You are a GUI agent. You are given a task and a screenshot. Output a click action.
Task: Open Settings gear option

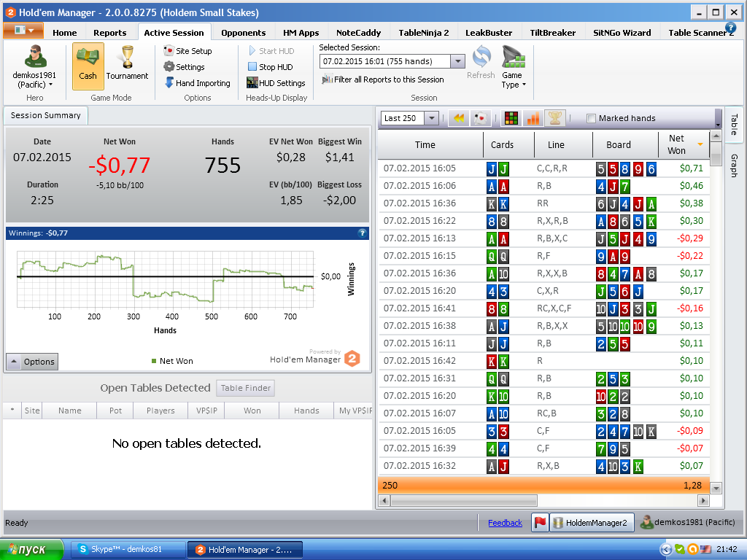coord(184,67)
